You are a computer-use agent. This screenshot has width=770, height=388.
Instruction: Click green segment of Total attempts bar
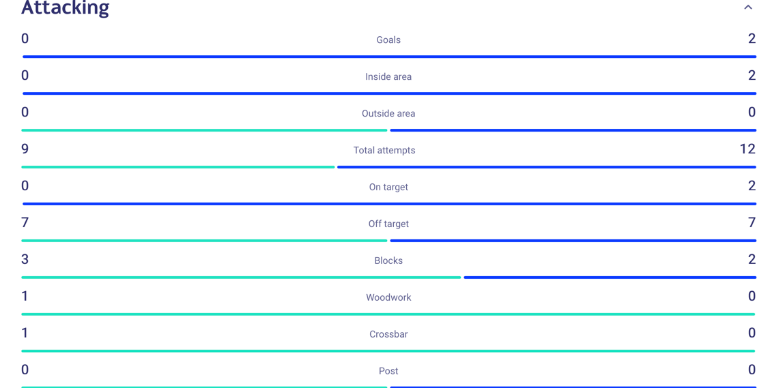(178, 167)
